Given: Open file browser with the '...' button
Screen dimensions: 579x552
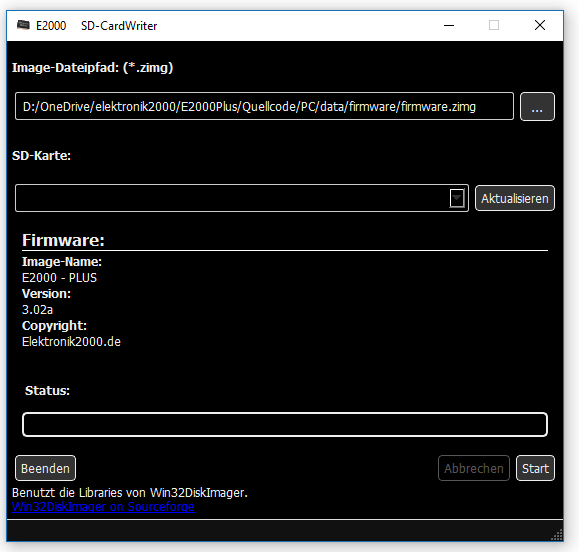Looking at the screenshot, I should click(x=537, y=106).
